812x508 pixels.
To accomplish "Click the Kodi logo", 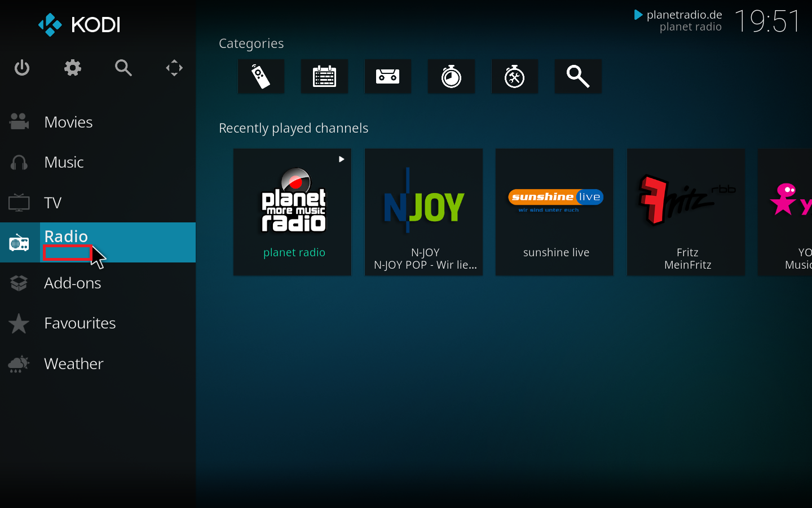I will pyautogui.click(x=79, y=25).
